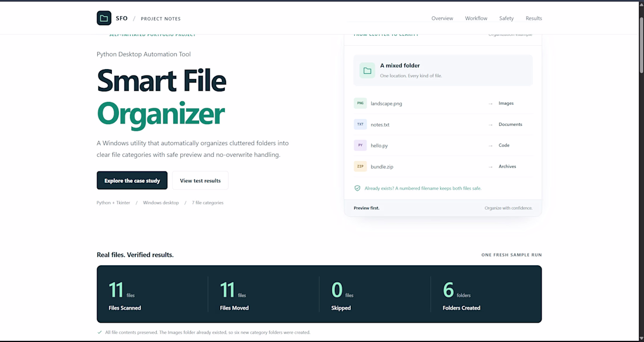This screenshot has height=342, width=644.
Task: Click the 'Preview first.' footer text
Action: coord(366,208)
